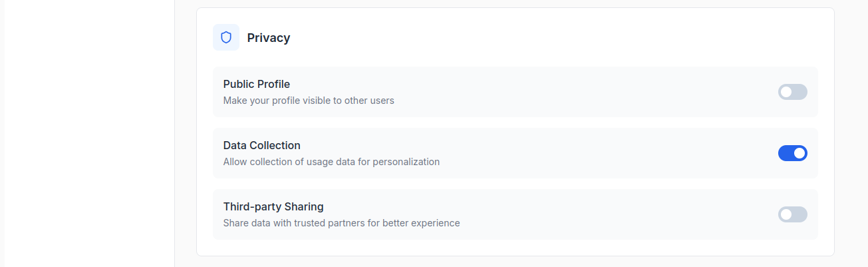Click the Public Profile setting title
The height and width of the screenshot is (267, 868).
256,84
